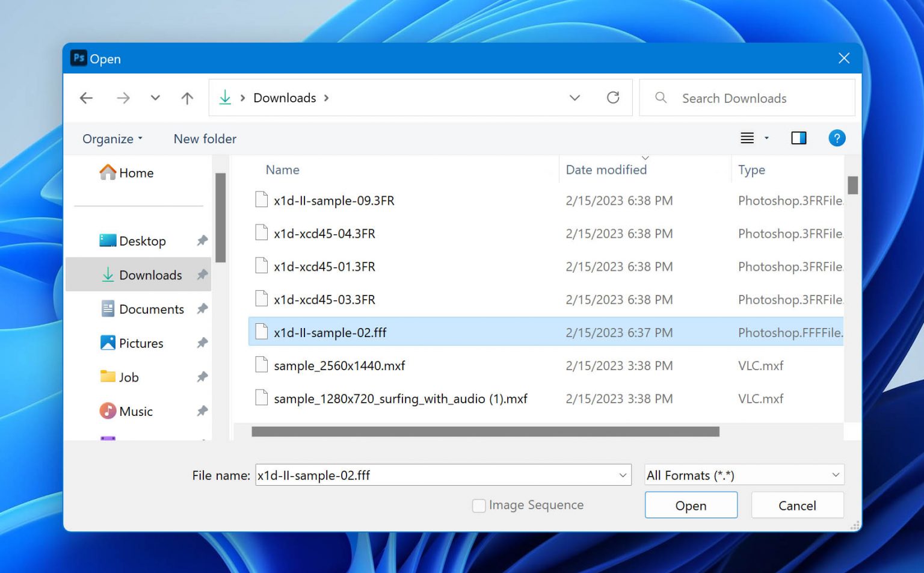Go up to the parent folder
Screen dimensions: 924x573
point(186,98)
